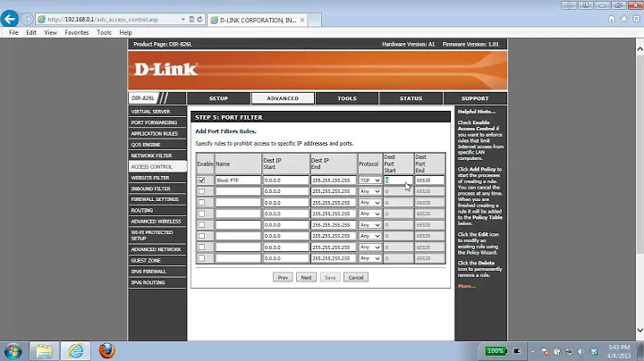Switch to the SUPPORT tab

click(x=475, y=98)
